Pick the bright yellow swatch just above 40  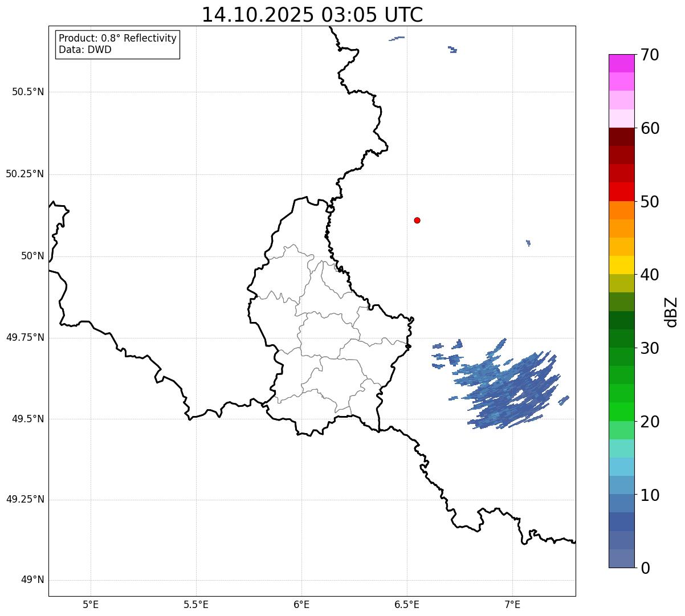click(621, 265)
